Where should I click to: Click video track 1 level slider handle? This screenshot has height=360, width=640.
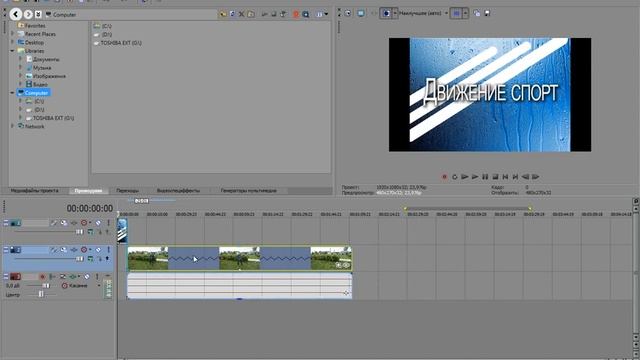coord(79,232)
